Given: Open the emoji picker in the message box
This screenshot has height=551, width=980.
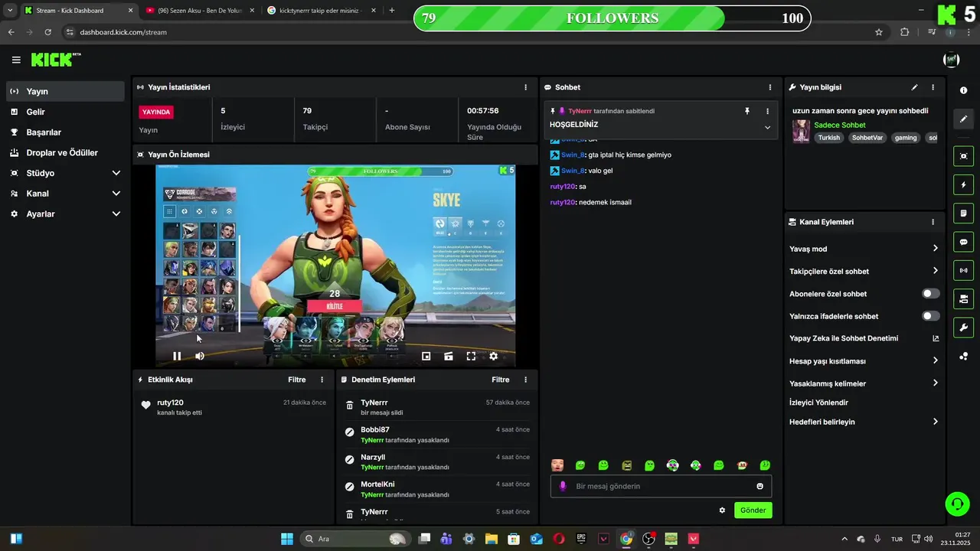Looking at the screenshot, I should (759, 486).
